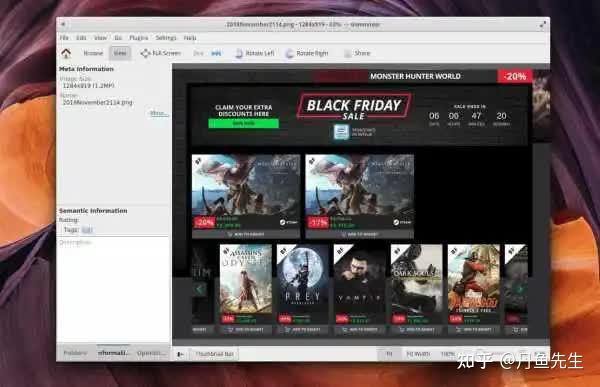Toggle the Thumbnail Bar button
The height and width of the screenshot is (387, 600).
coord(214,354)
